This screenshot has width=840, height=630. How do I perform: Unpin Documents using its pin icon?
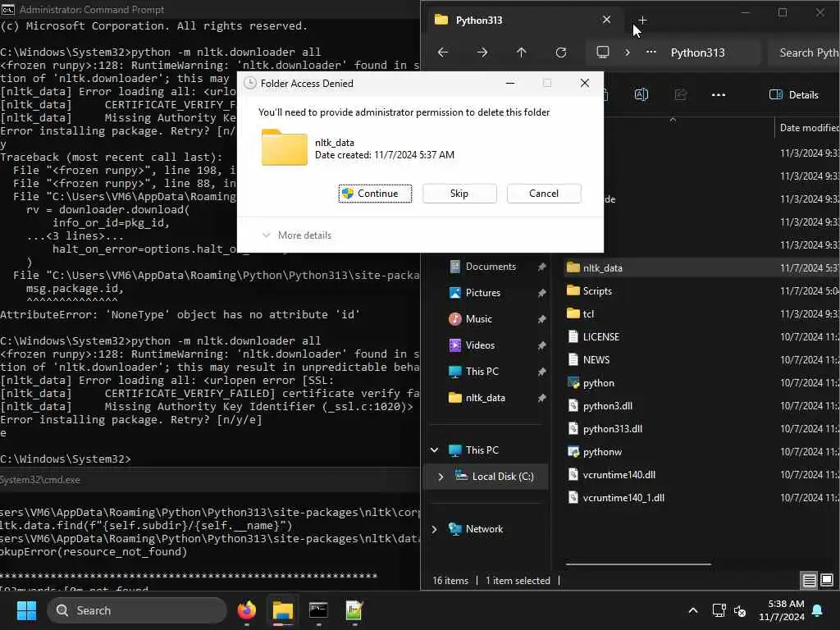[541, 267]
